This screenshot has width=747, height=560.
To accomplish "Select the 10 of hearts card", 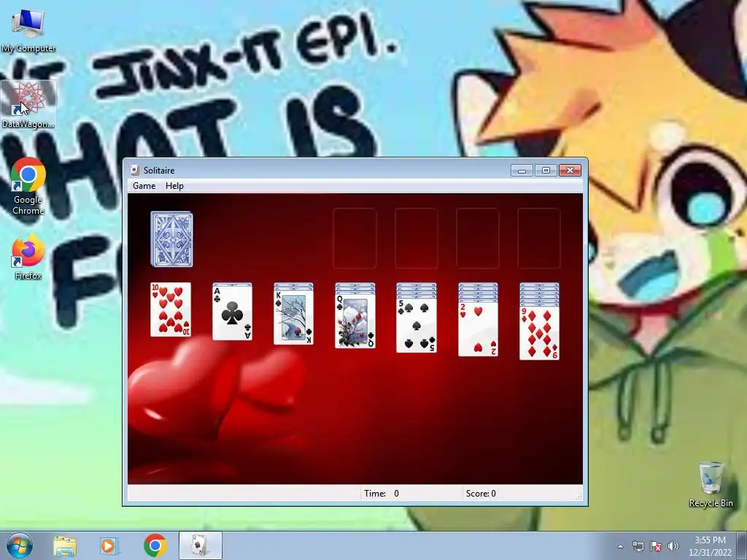I will tap(171, 309).
